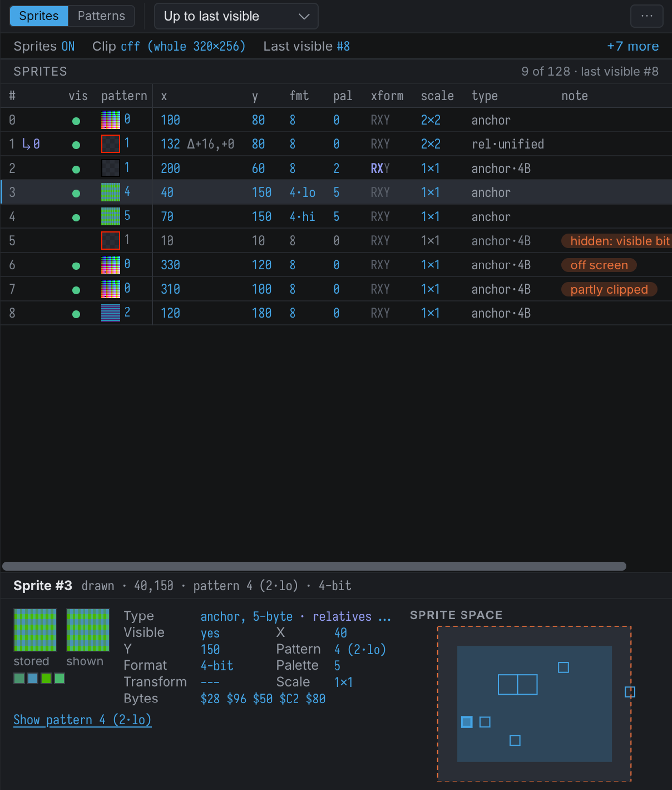Click the blue striped pattern icon in row 8

(x=111, y=313)
